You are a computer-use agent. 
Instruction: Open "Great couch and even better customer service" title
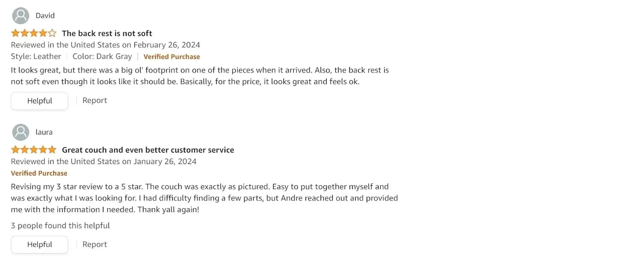point(148,150)
